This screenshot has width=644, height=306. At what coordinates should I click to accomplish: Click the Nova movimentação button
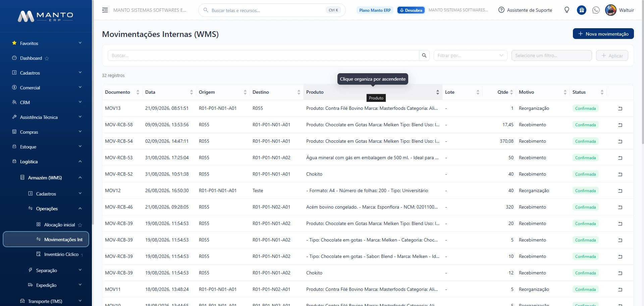point(603,34)
